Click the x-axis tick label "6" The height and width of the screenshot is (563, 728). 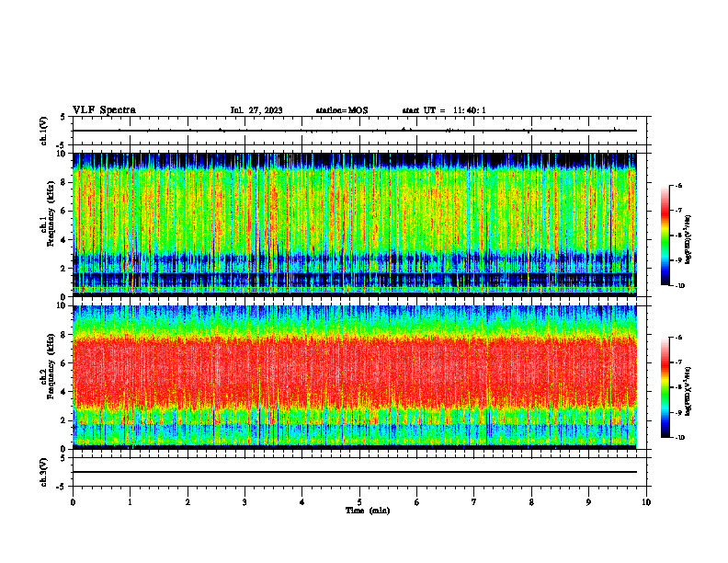417,502
